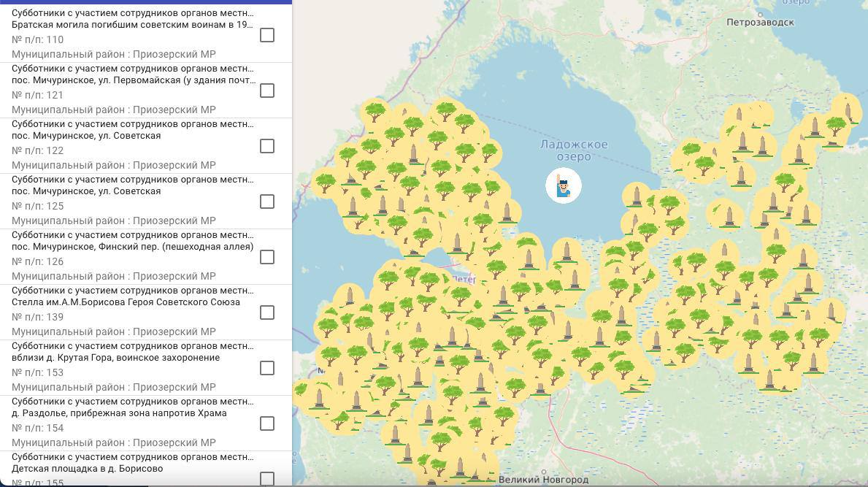Check the box for entry № 110
This screenshot has height=487, width=868.
pos(267,35)
